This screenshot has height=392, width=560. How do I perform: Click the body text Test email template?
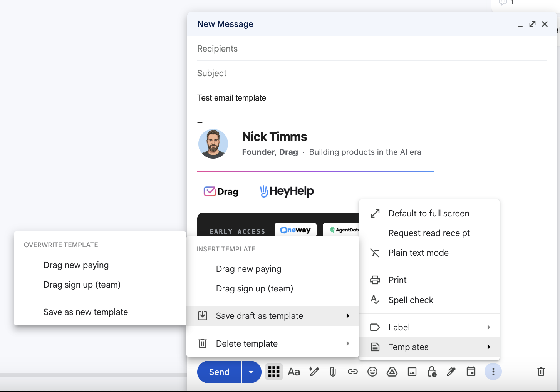231,98
